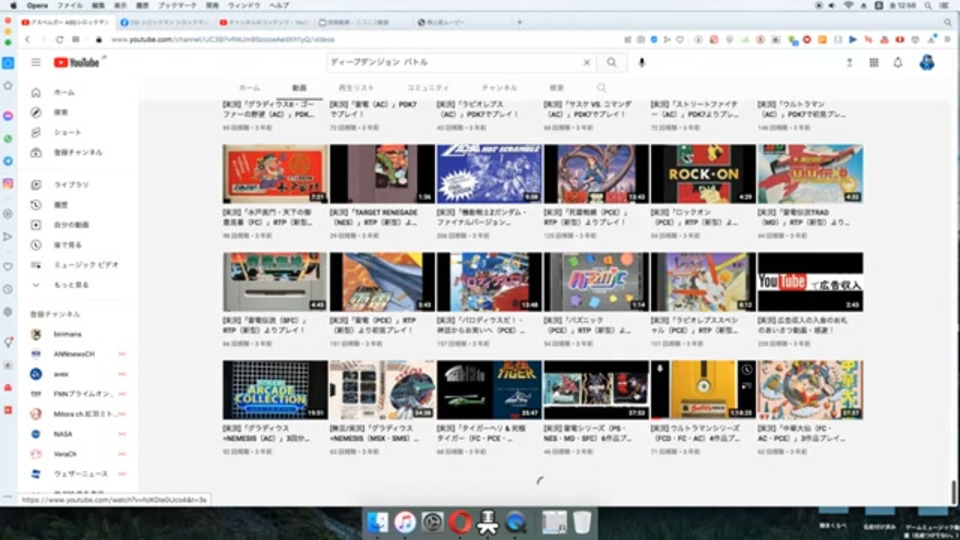
Task: Open the YouTube apps grid icon
Action: coord(874,62)
